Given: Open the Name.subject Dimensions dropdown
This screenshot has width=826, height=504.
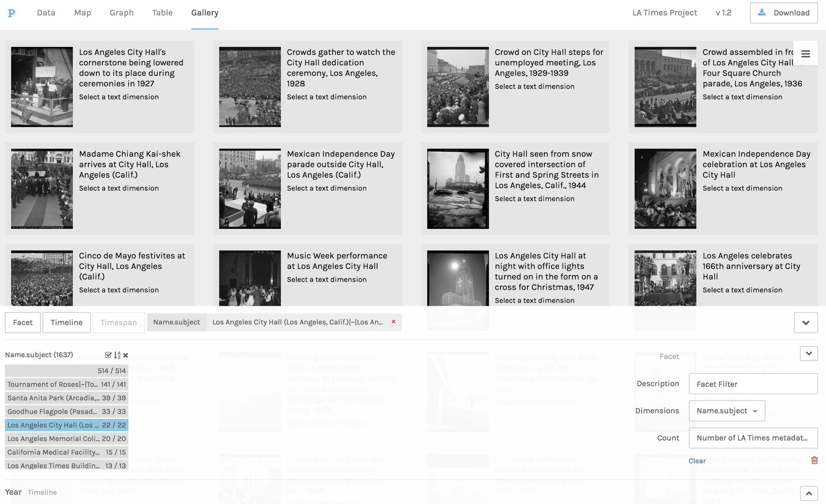Looking at the screenshot, I should [x=727, y=411].
